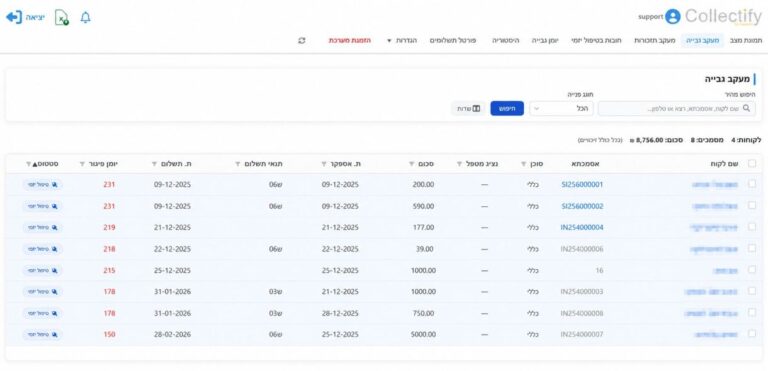Sort by the סטטוס column header
Image resolution: width=768 pixels, height=371 pixels.
(48, 164)
